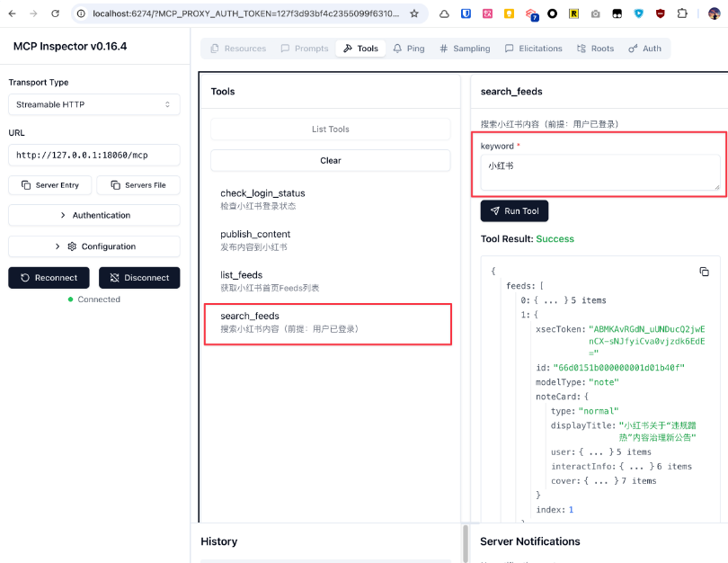Expand the Authentication section
This screenshot has width=728, height=563.
(x=94, y=215)
